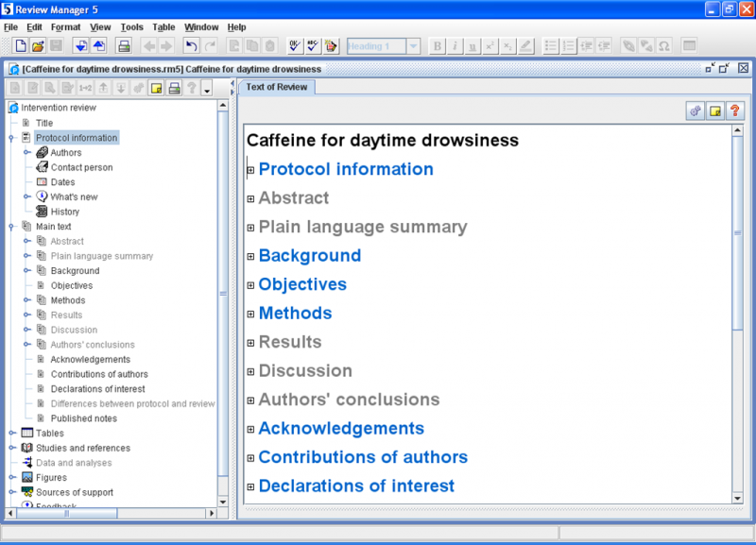This screenshot has width=756, height=545.
Task: Click the Objectives heading link
Action: 302,284
